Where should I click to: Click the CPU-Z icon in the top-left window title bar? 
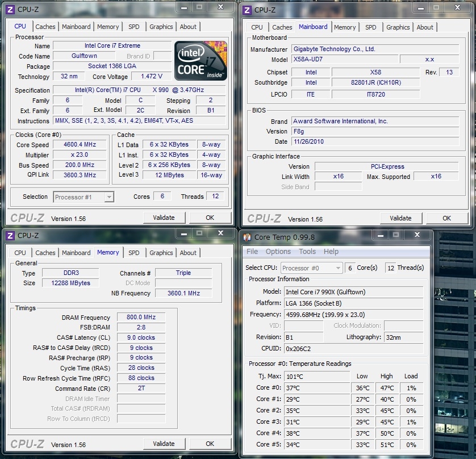pos(10,8)
